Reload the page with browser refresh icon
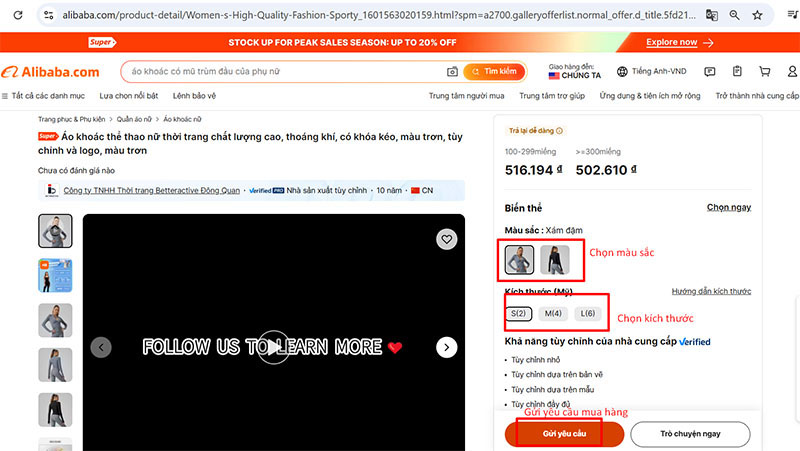The width and height of the screenshot is (800, 451). [x=18, y=15]
